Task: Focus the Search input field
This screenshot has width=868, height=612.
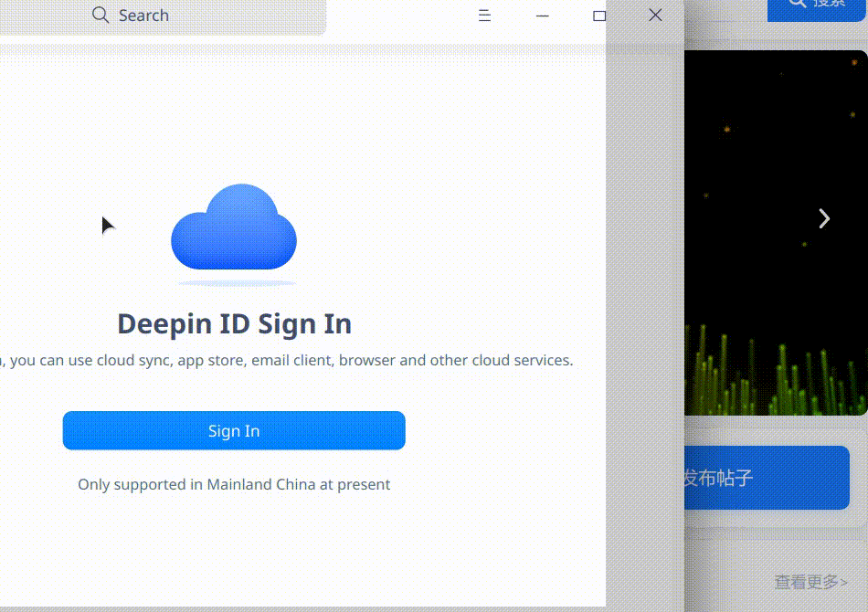Action: click(x=163, y=16)
